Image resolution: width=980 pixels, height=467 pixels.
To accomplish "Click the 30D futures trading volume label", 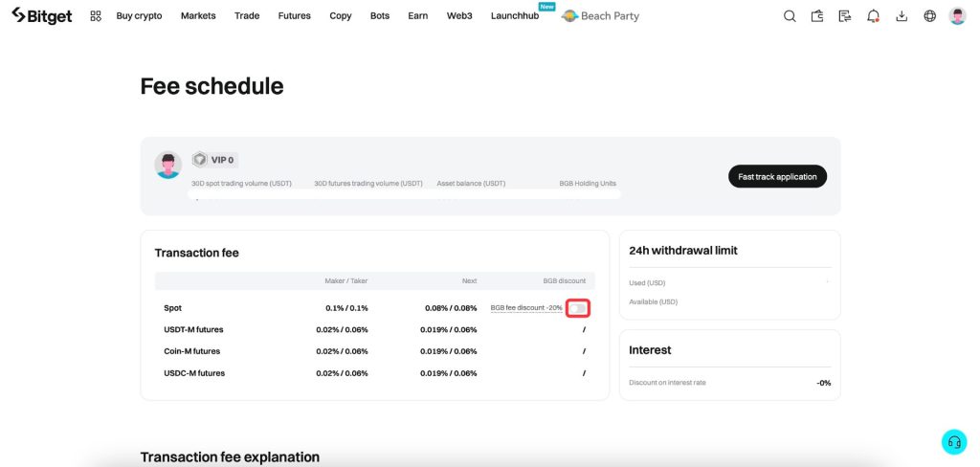I will 368,183.
